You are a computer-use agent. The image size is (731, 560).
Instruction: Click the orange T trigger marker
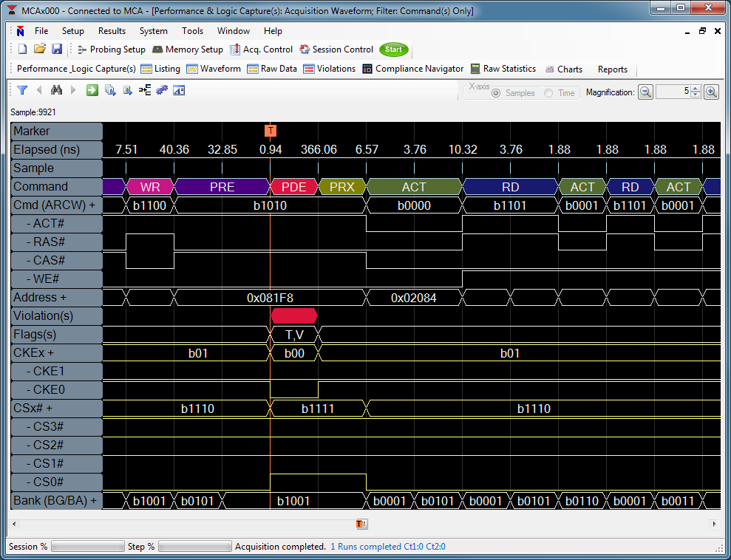point(271,131)
